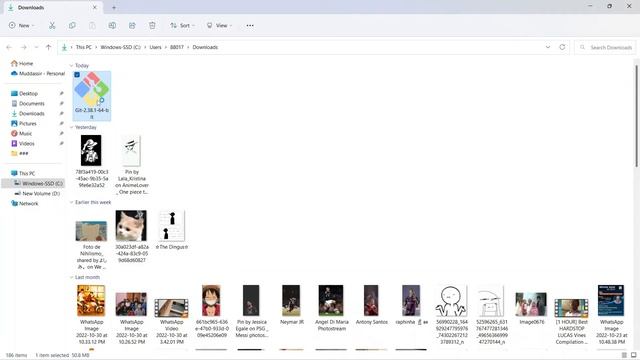
Task: Click the Rename icon in toolbar
Action: 112,25
